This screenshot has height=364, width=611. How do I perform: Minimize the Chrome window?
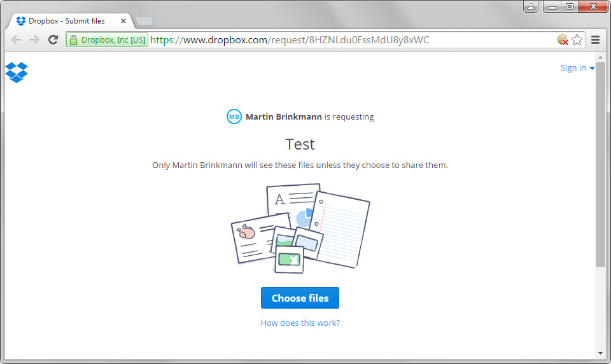point(552,6)
